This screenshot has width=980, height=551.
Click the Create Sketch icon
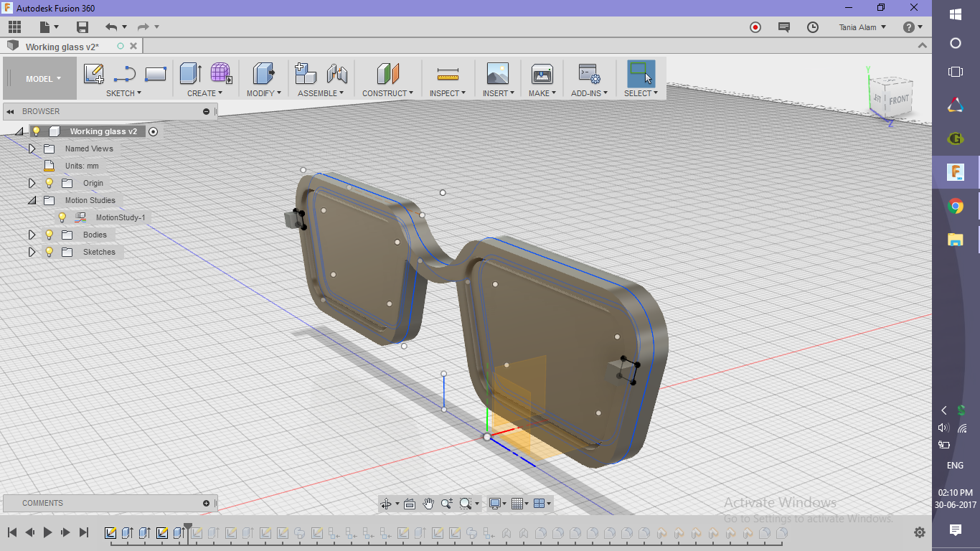pyautogui.click(x=94, y=74)
